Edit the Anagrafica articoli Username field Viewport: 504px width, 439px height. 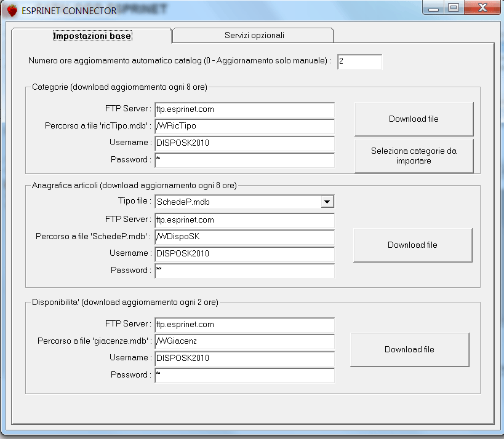coord(244,254)
